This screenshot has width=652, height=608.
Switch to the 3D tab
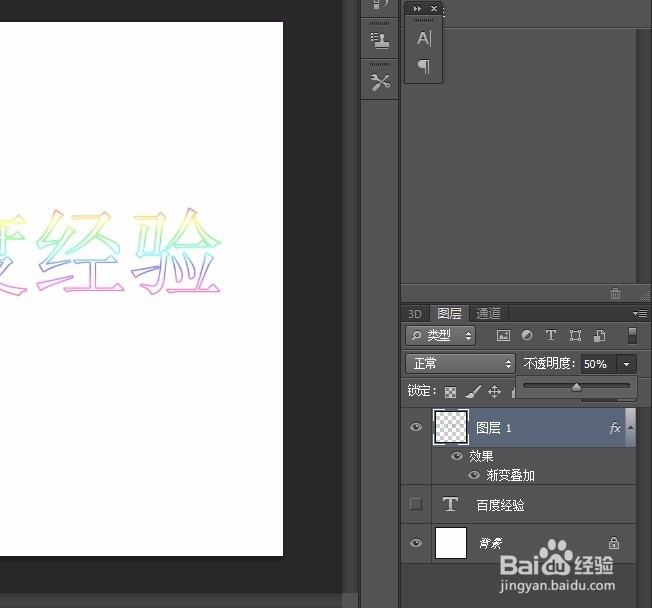(x=415, y=314)
